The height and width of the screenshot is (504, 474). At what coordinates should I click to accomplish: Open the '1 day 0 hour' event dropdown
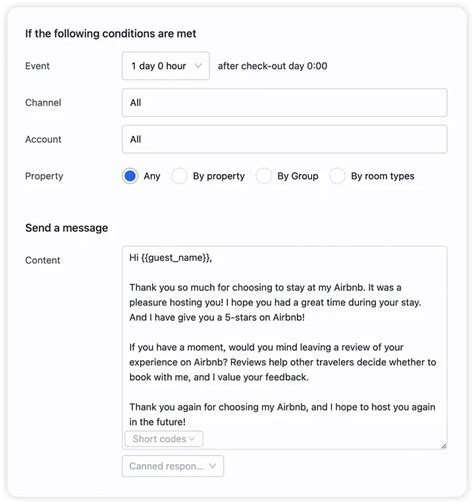166,66
